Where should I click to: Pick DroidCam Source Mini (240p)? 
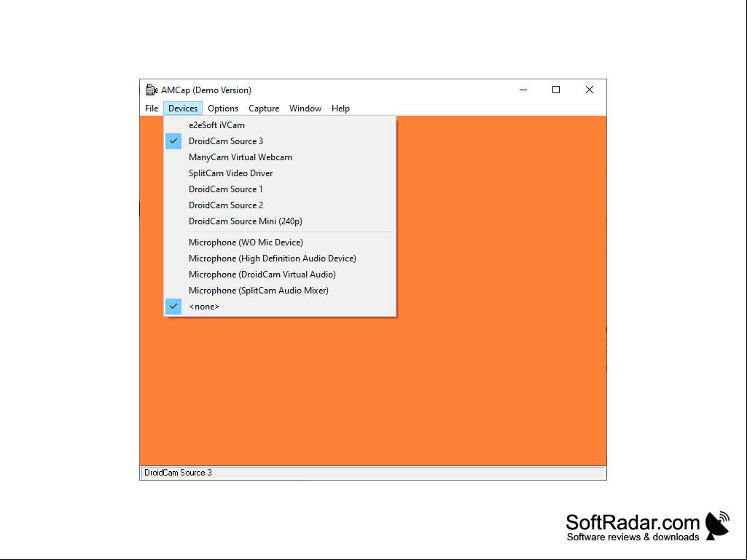280,221
